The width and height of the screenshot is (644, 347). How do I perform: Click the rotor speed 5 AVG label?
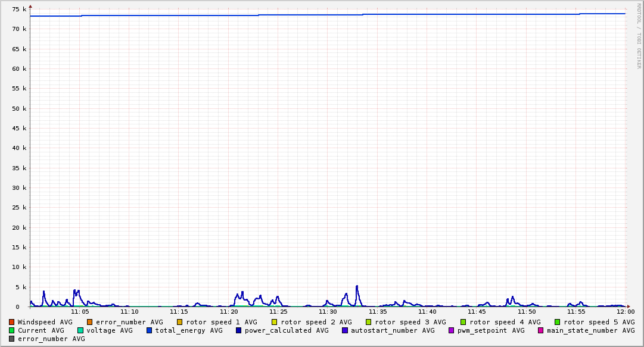pyautogui.click(x=599, y=322)
